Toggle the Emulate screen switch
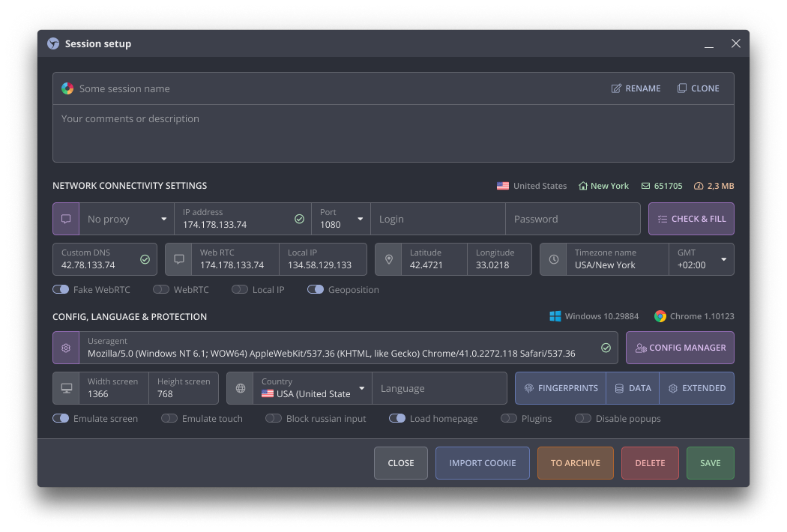 pyautogui.click(x=61, y=419)
